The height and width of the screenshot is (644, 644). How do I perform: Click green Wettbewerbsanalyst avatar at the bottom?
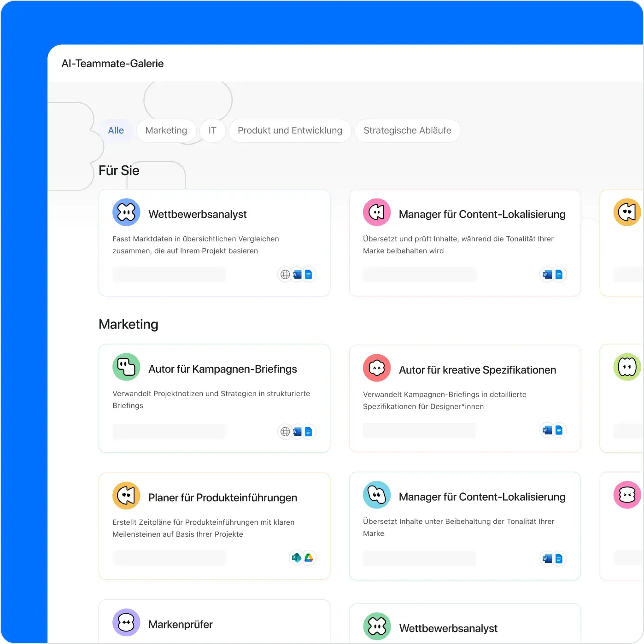(377, 626)
